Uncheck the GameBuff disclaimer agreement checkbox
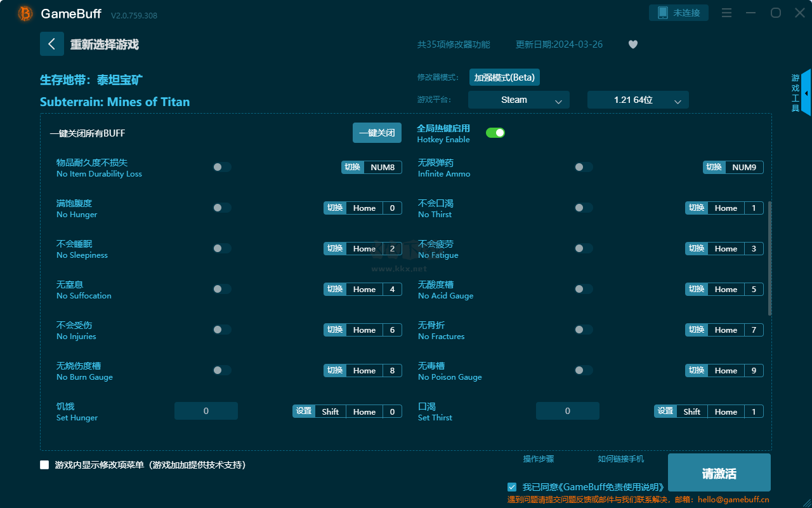 click(512, 487)
